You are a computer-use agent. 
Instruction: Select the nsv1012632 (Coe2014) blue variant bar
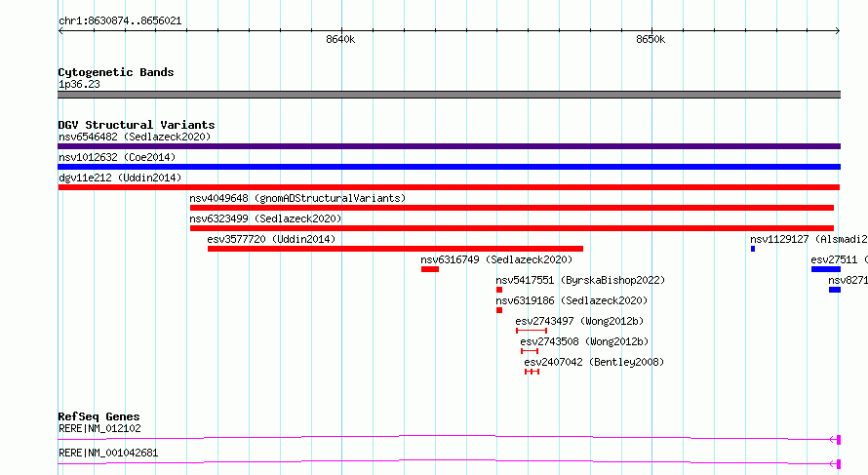(449, 167)
